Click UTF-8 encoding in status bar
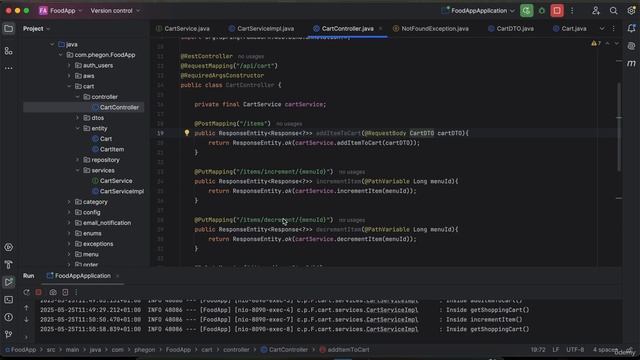Image resolution: width=640 pixels, height=360 pixels. (575, 350)
